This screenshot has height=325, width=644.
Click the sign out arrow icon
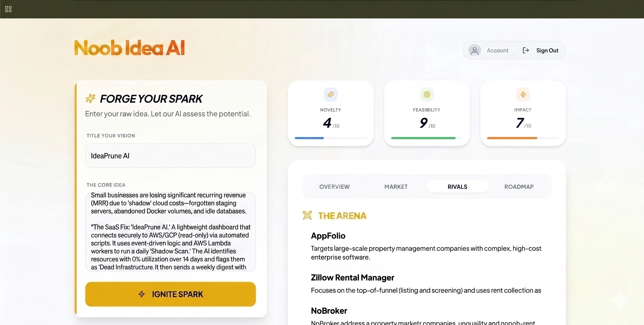tap(526, 50)
